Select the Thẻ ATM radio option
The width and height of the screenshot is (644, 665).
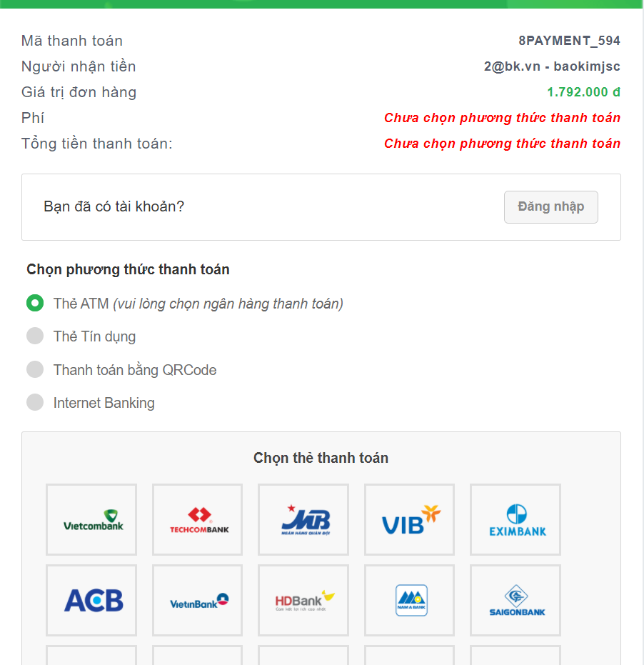pos(35,303)
